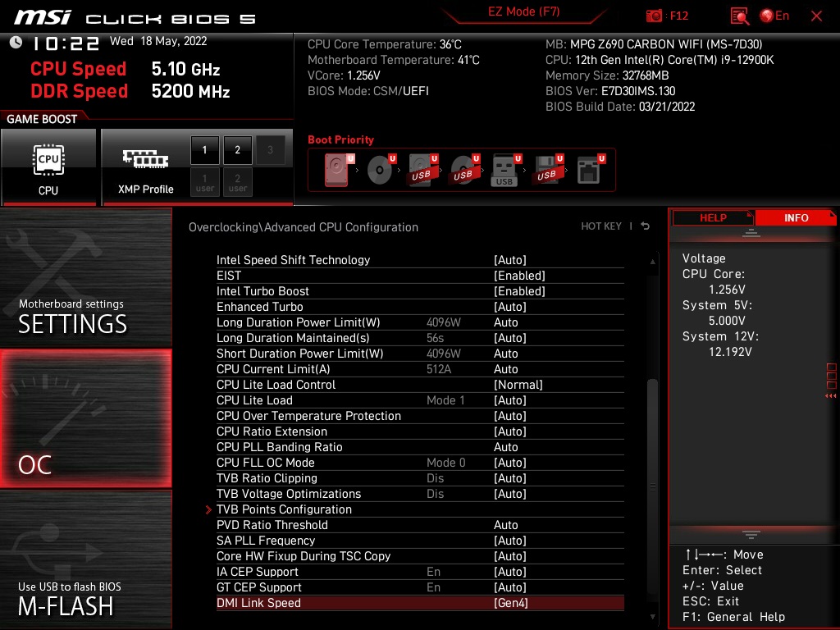Select XMP profile 3
The height and width of the screenshot is (630, 840).
270,150
